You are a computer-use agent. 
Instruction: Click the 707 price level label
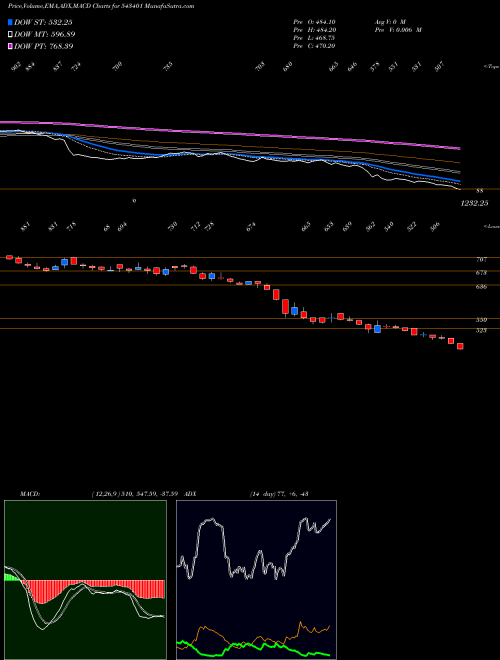coord(481,260)
